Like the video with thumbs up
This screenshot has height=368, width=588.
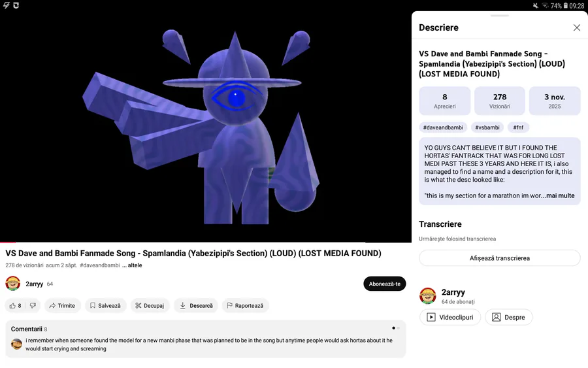click(x=16, y=306)
